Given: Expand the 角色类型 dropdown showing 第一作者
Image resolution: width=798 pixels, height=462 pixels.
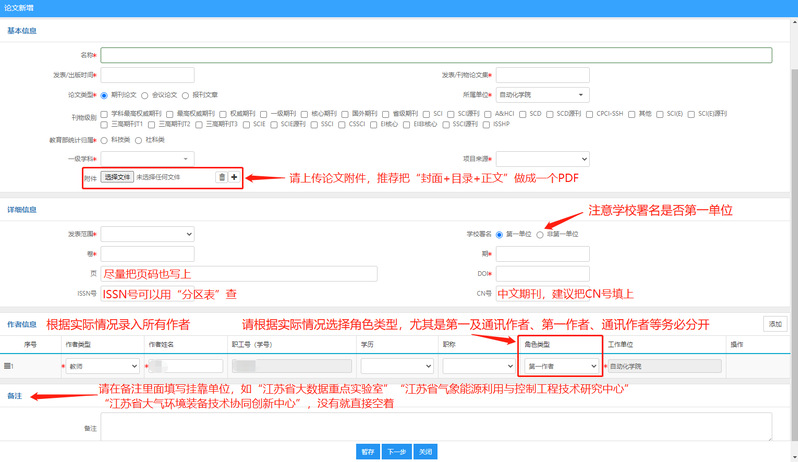Looking at the screenshot, I should [561, 367].
